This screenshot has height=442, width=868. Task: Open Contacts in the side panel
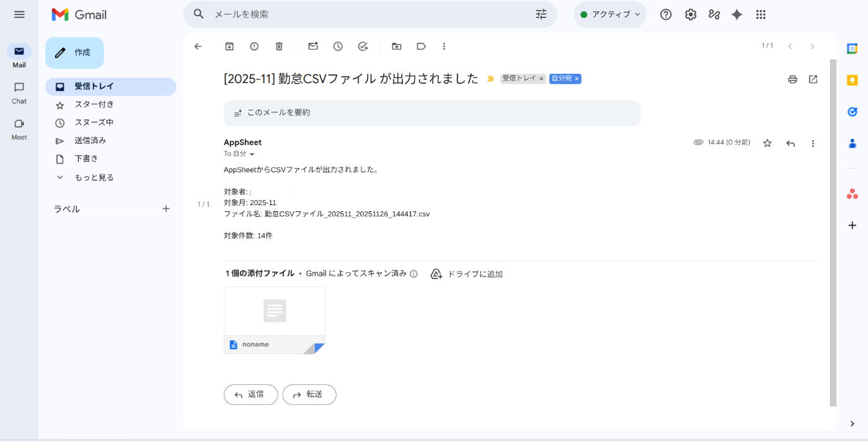click(852, 143)
